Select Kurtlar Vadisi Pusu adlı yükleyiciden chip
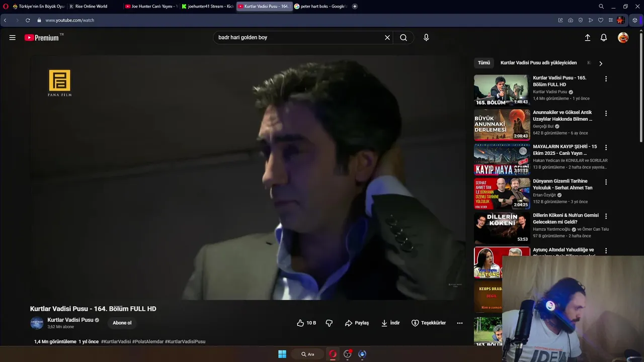Screen dimensions: 644x362 [x=538, y=63]
